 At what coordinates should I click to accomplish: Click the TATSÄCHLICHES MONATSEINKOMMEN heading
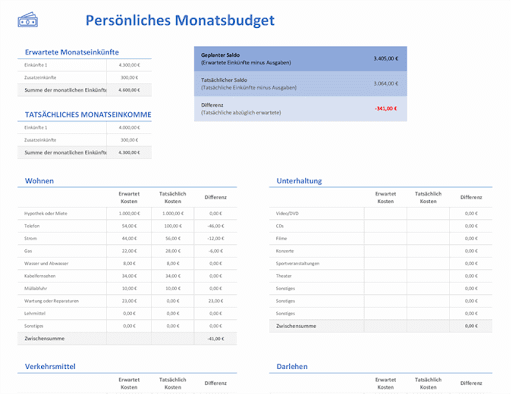(x=88, y=115)
